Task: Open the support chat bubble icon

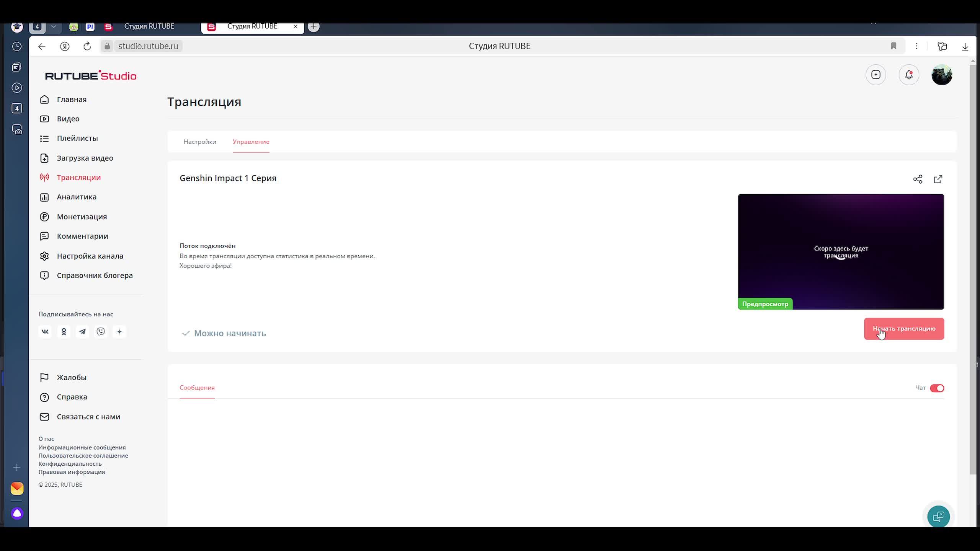Action: [x=938, y=517]
